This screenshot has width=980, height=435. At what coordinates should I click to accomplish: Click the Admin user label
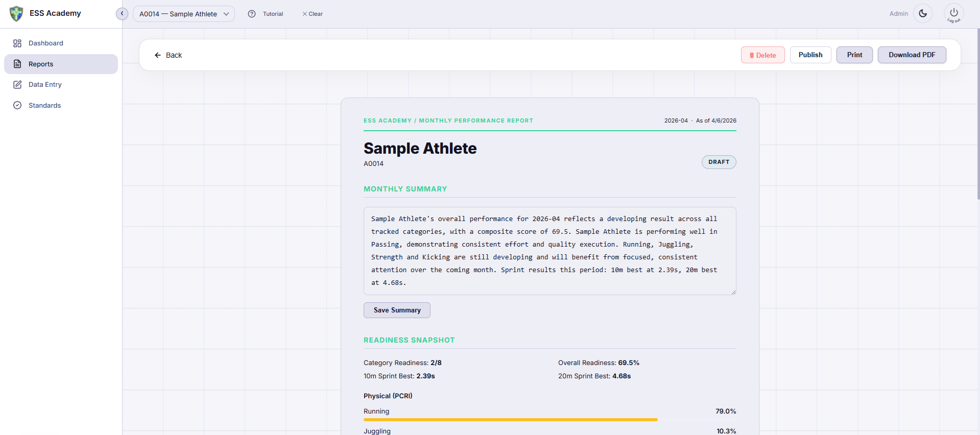tap(898, 14)
